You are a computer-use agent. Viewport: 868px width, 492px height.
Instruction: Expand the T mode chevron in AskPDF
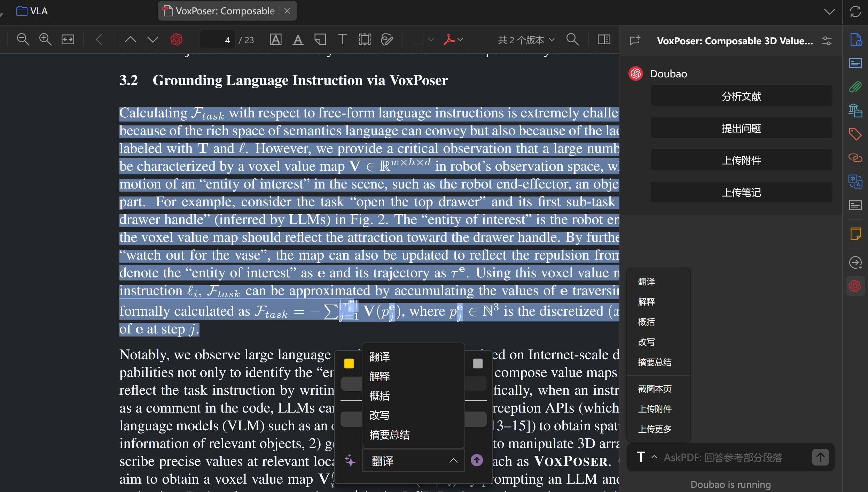click(654, 457)
